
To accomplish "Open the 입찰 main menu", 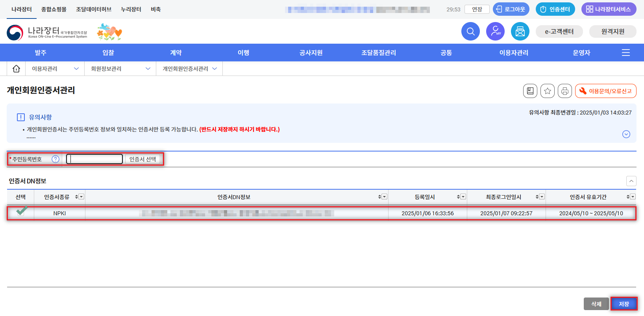I will tap(108, 53).
